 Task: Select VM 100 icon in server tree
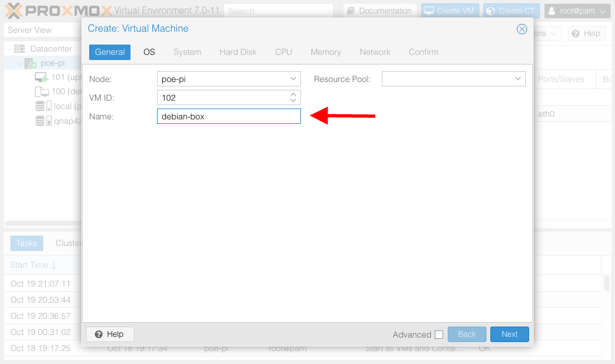[41, 92]
